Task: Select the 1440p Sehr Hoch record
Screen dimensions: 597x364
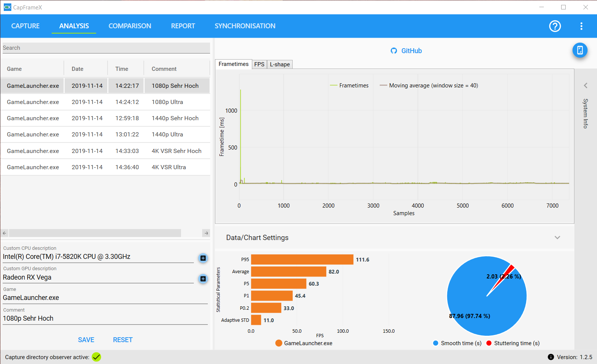Action: [x=105, y=118]
